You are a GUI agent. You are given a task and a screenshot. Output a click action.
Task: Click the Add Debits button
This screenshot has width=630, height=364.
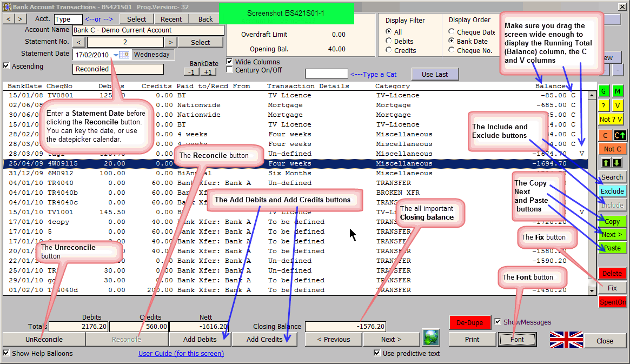[x=200, y=339]
